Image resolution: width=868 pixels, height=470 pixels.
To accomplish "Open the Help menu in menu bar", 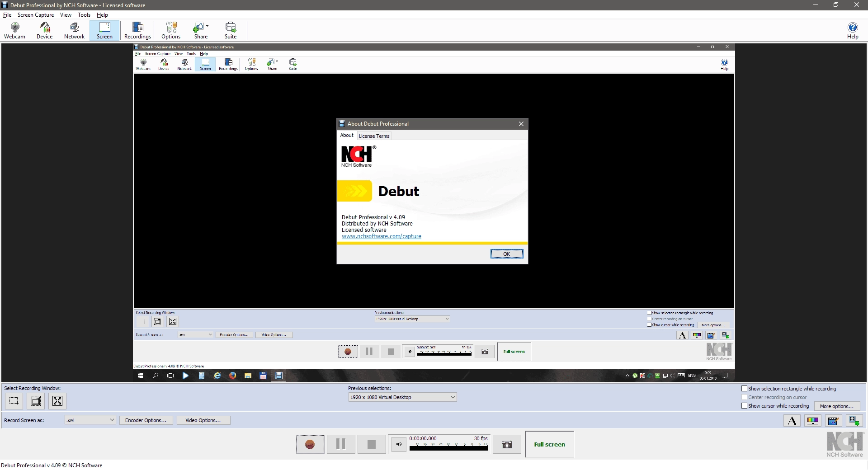I will click(x=102, y=15).
